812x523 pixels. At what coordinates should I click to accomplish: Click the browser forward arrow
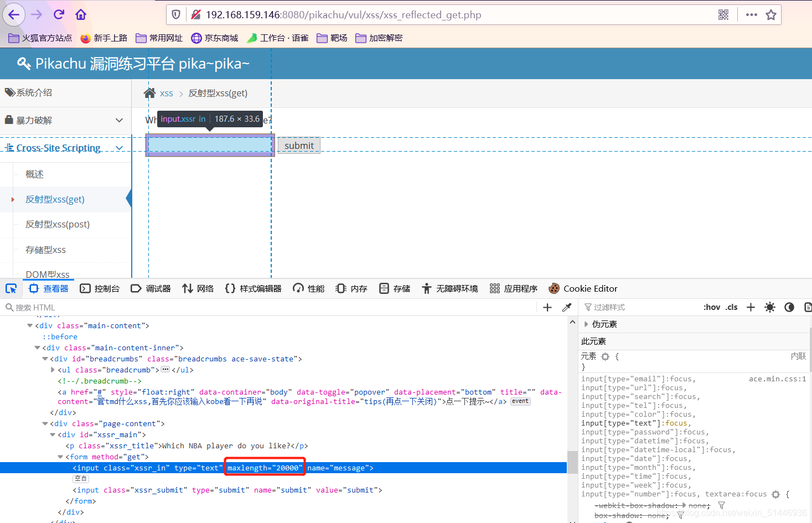pyautogui.click(x=37, y=14)
